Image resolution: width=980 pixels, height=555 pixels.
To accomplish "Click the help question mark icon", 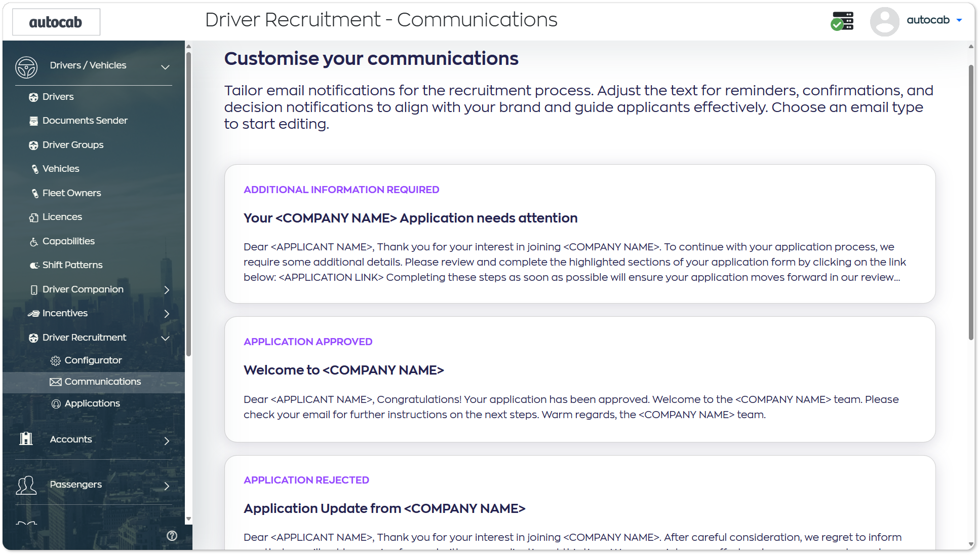I will [x=172, y=536].
